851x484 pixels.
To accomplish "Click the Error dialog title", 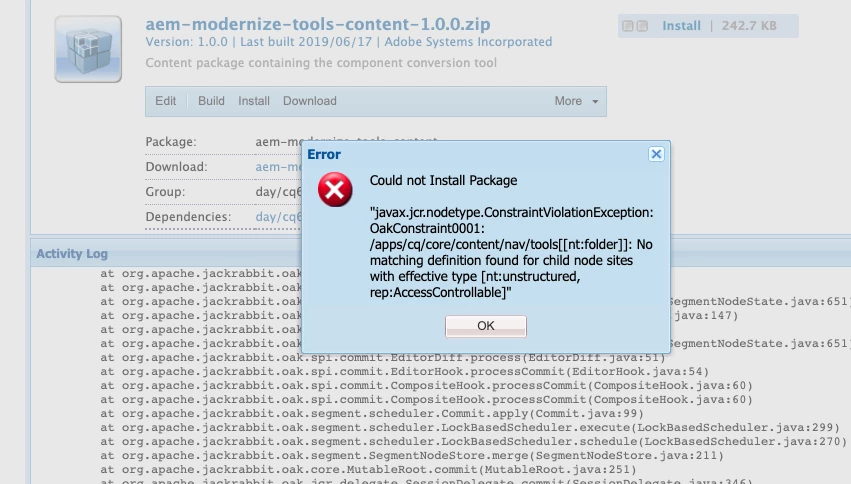I will [324, 155].
